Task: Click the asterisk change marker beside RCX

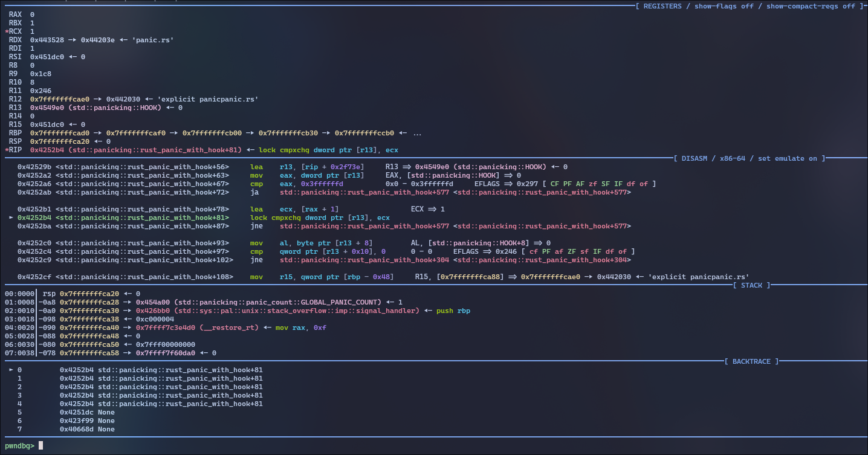Action: (7, 31)
